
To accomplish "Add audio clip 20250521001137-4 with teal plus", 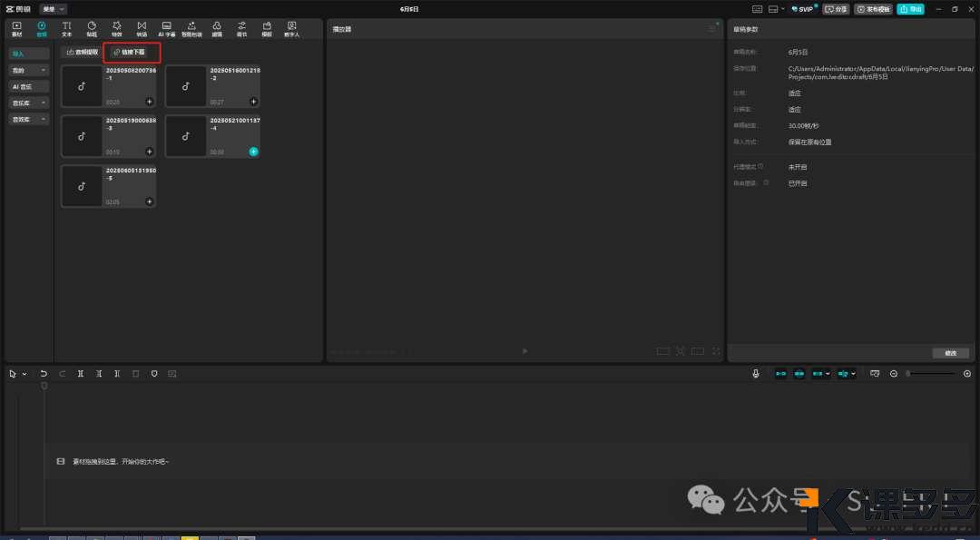I will coord(253,152).
